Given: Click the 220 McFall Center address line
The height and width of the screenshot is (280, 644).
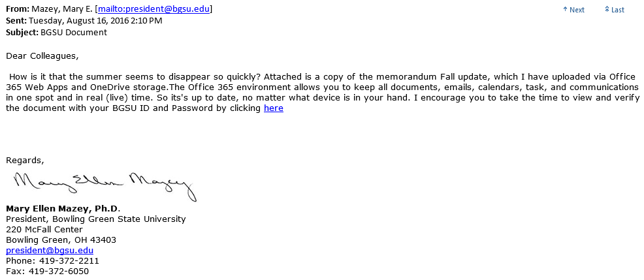Looking at the screenshot, I should [x=44, y=229].
